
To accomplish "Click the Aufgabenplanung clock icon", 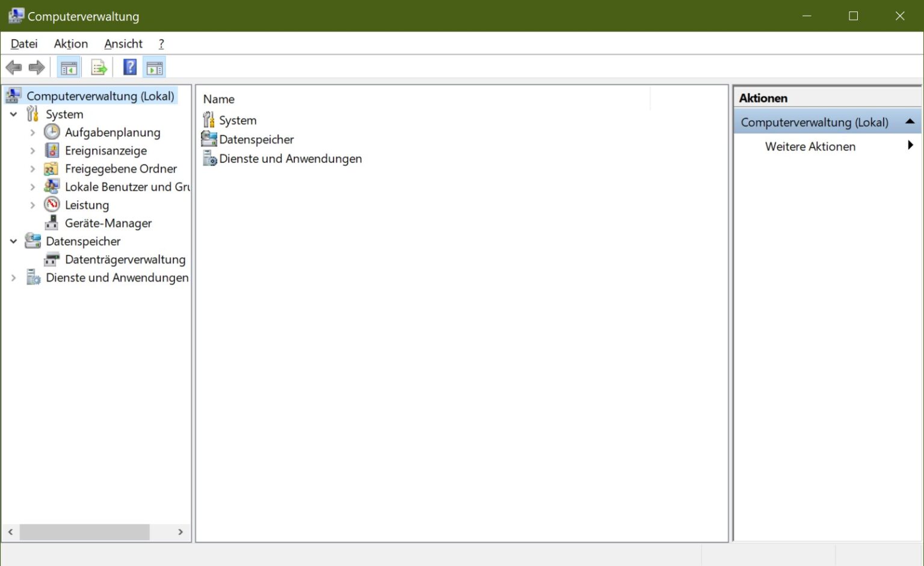I will tap(52, 132).
